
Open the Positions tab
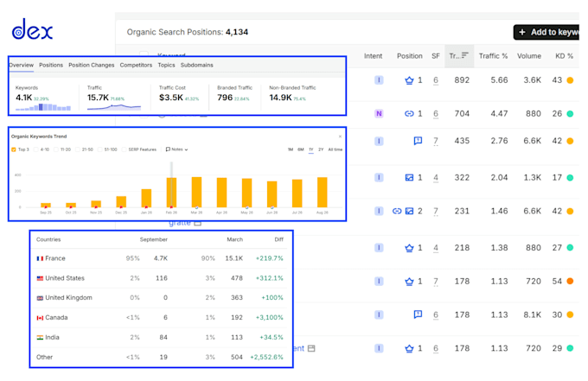(x=51, y=65)
